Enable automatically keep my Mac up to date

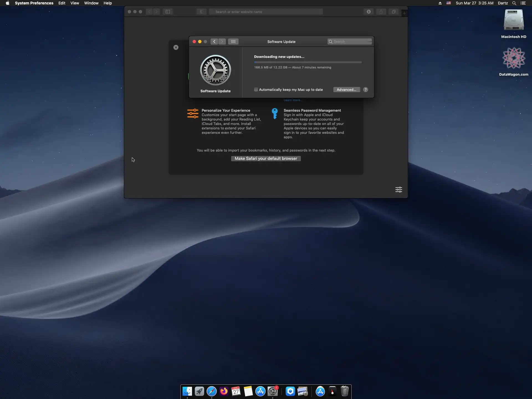pyautogui.click(x=256, y=89)
